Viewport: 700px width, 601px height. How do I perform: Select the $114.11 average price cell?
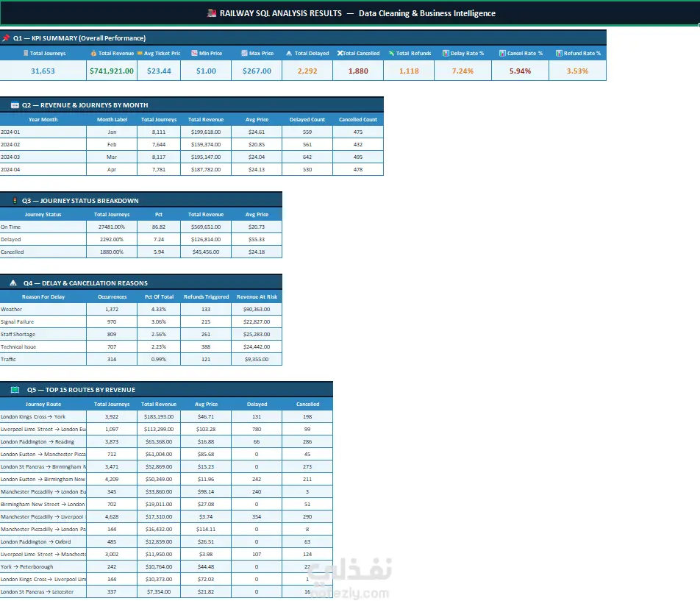(206, 529)
